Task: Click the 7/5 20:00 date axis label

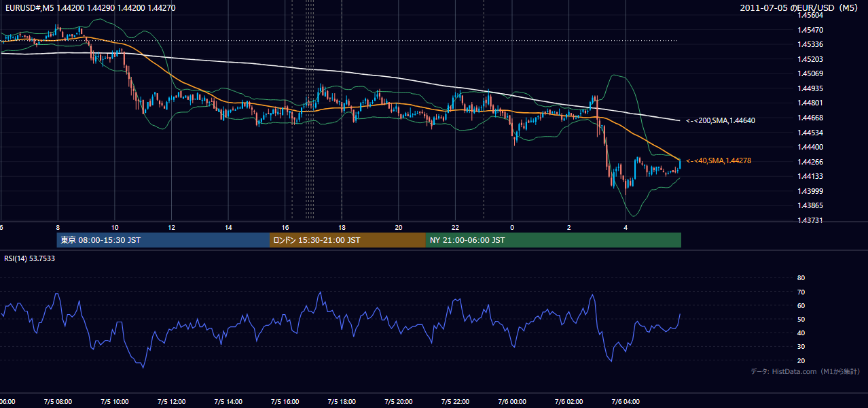Action: [x=399, y=402]
